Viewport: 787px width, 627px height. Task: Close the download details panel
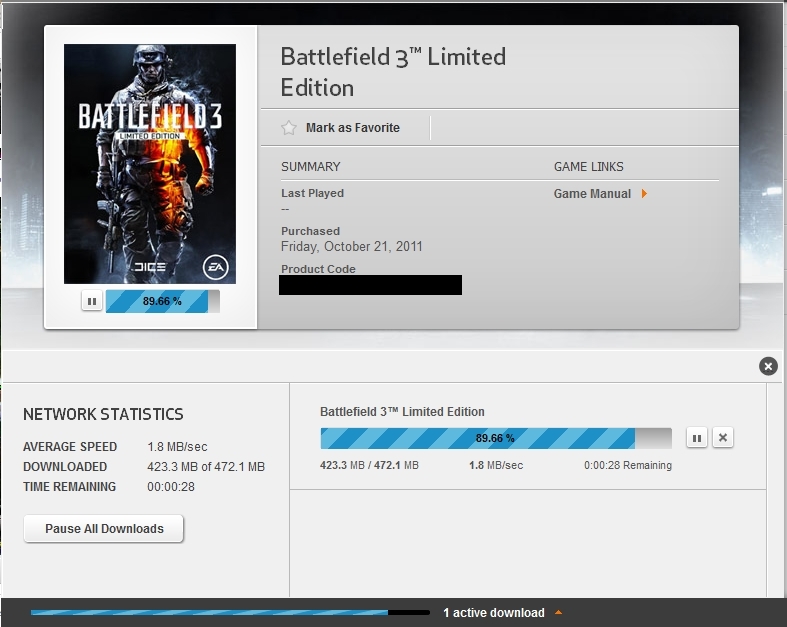768,366
